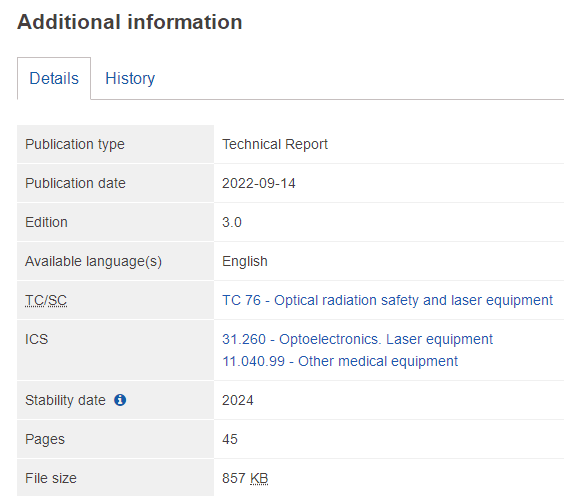Click the Stability date value 2024
The width and height of the screenshot is (564, 496).
[238, 400]
